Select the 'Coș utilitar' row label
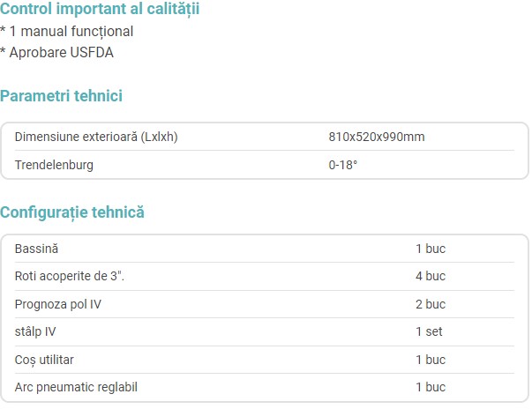The width and height of the screenshot is (532, 409). coord(44,360)
